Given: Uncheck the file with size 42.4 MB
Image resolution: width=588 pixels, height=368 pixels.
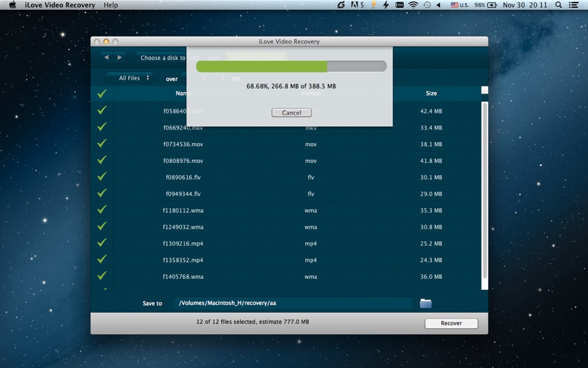Looking at the screenshot, I should [x=102, y=110].
